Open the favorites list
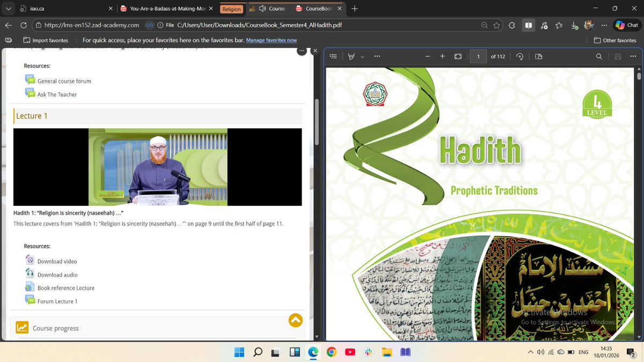Image resolution: width=644 pixels, height=362 pixels. point(560,25)
